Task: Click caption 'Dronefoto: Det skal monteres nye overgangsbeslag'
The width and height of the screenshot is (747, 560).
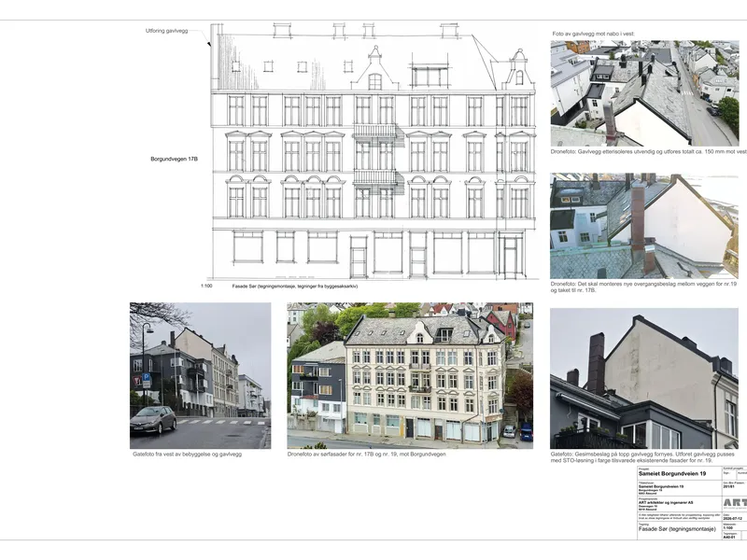Action: (x=643, y=287)
